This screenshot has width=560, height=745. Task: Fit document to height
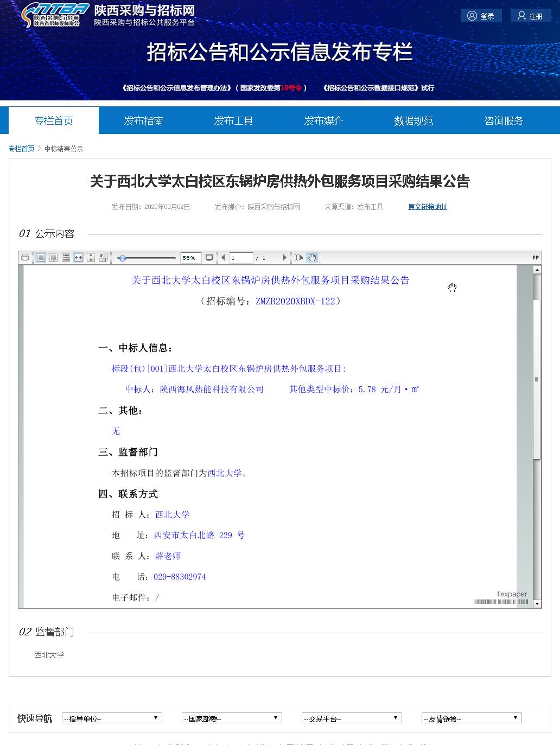click(x=91, y=258)
